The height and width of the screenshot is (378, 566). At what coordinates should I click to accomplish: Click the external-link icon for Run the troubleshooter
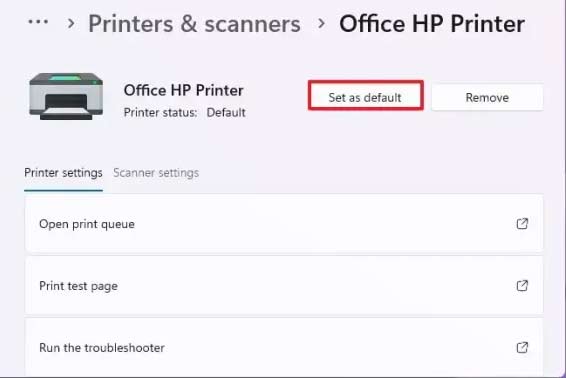pos(522,348)
